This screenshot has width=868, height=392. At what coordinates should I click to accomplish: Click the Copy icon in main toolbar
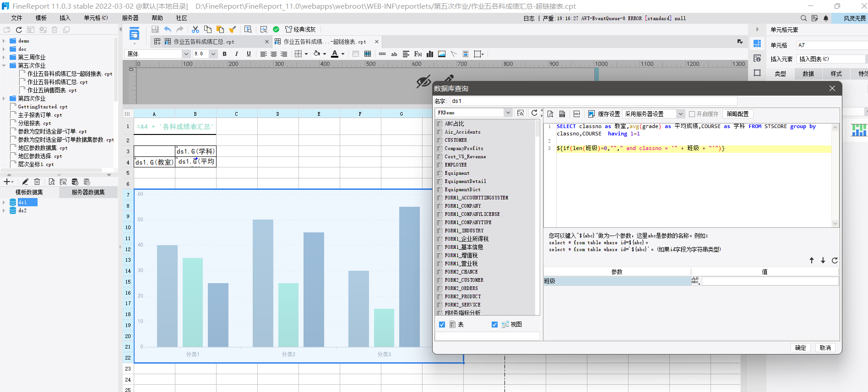[x=208, y=29]
